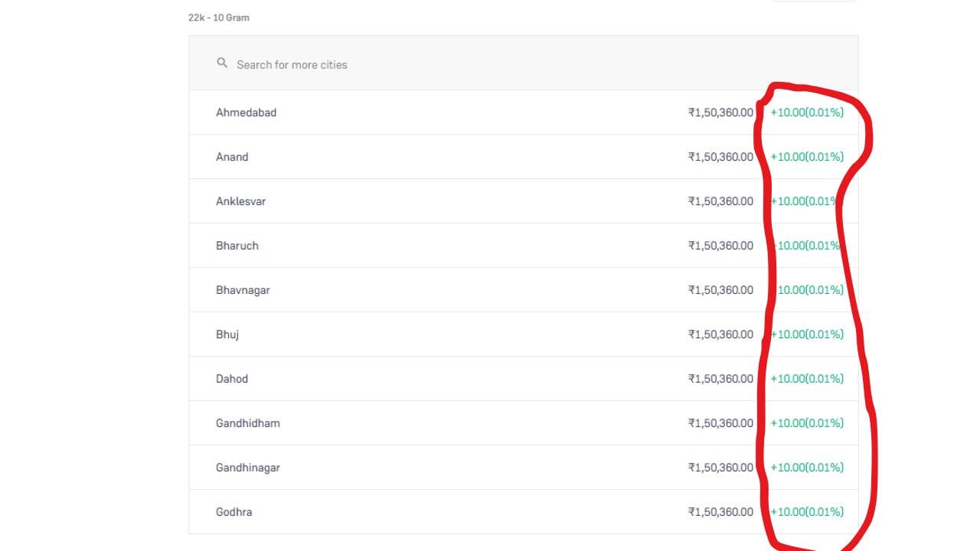Image resolution: width=980 pixels, height=551 pixels.
Task: Open the Dahod city entry
Action: point(524,379)
